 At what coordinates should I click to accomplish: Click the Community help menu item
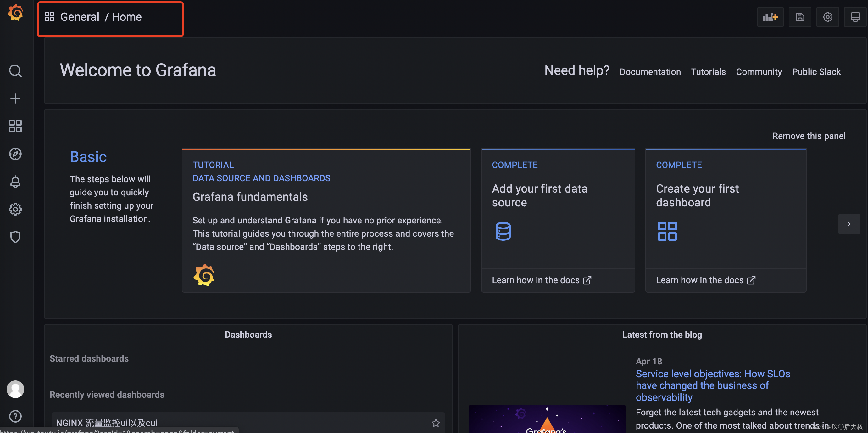point(759,72)
